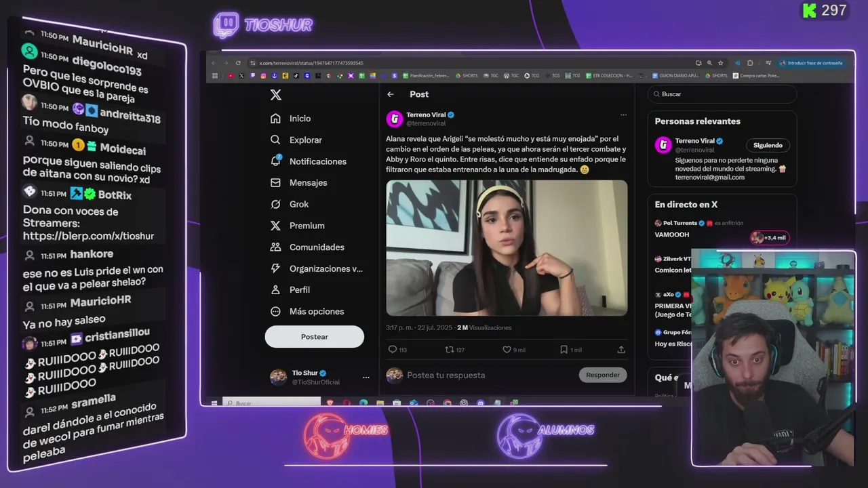Click the taskbar Buscar search box
The width and height of the screenshot is (868, 488).
[x=272, y=403]
